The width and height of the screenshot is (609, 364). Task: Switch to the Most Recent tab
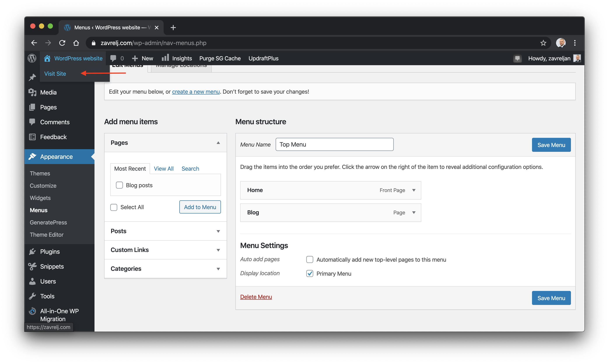(130, 168)
